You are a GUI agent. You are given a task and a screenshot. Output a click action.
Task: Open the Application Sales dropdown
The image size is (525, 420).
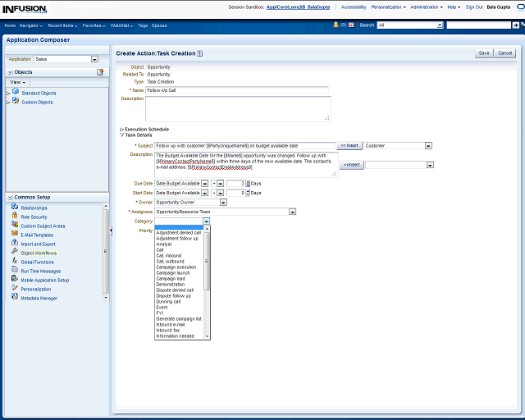94,59
